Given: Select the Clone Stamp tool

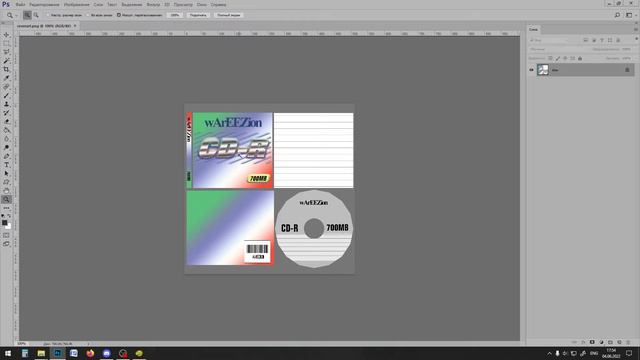Looking at the screenshot, I should pyautogui.click(x=6, y=104).
